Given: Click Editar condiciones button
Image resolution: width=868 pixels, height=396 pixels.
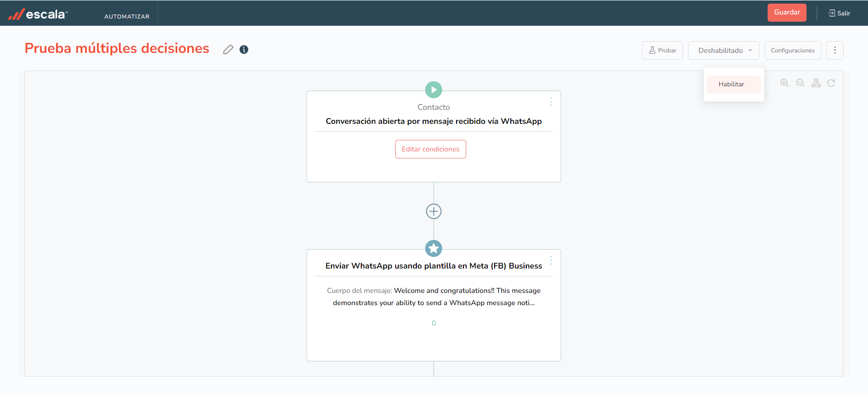Looking at the screenshot, I should (430, 149).
